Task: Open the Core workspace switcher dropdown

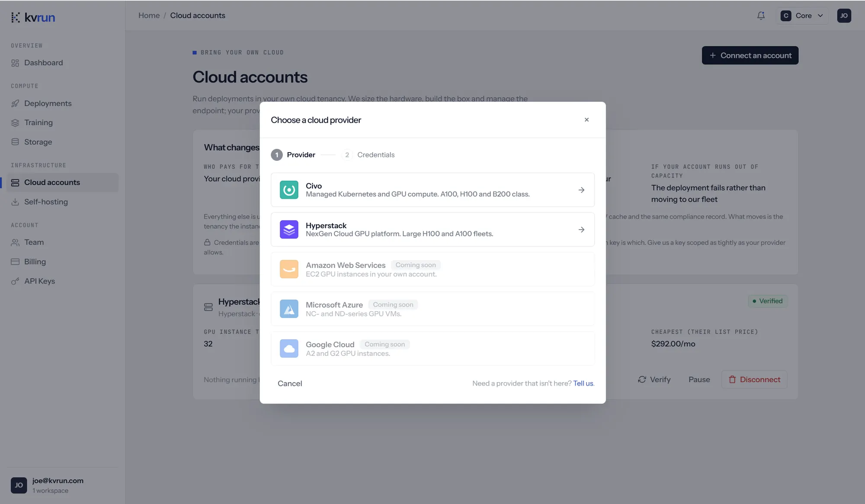Action: pyautogui.click(x=802, y=16)
